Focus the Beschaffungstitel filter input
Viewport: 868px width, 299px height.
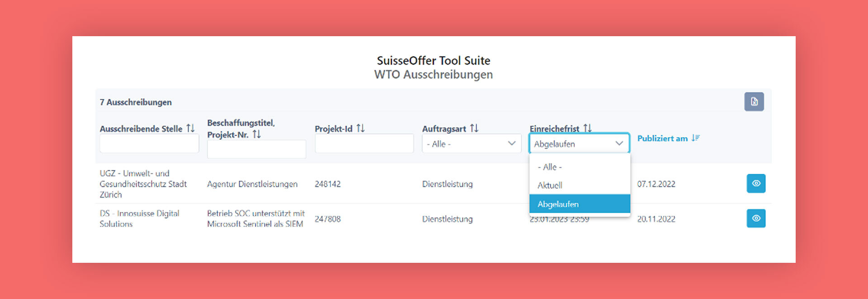click(x=256, y=149)
